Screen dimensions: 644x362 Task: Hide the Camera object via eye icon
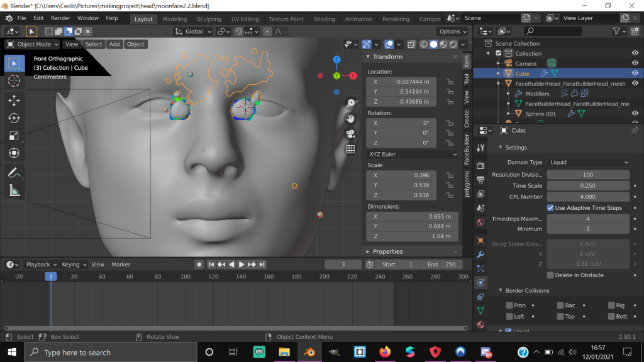point(635,63)
